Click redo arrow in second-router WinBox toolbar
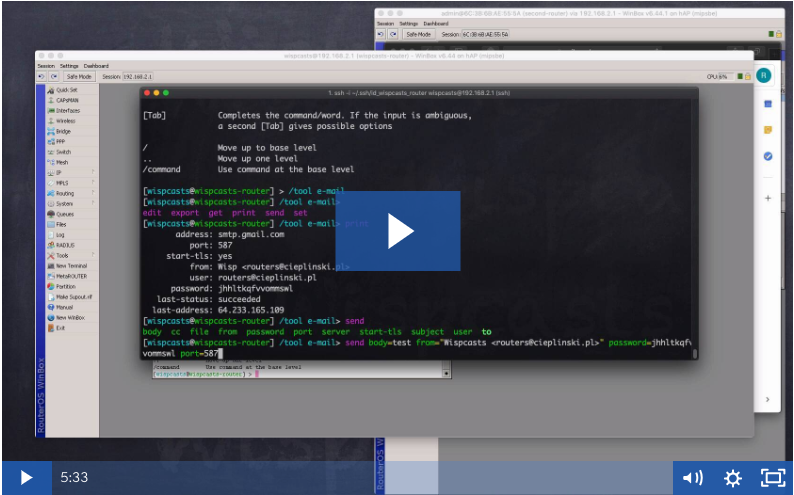794x495 pixels. (x=393, y=34)
